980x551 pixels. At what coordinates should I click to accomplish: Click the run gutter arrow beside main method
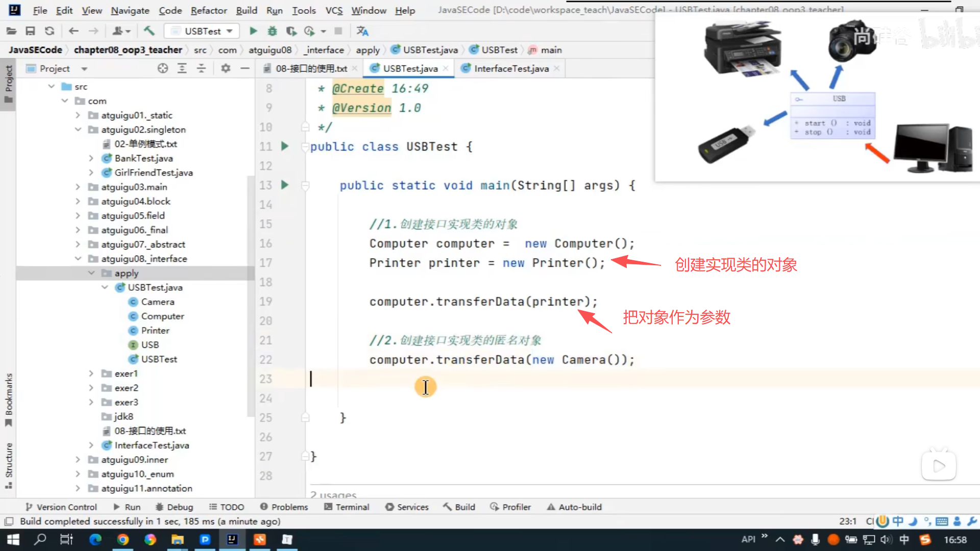pos(285,185)
